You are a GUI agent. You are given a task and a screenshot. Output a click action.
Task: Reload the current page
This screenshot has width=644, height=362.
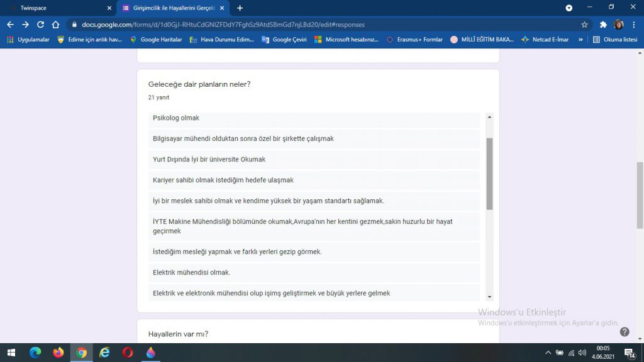40,25
